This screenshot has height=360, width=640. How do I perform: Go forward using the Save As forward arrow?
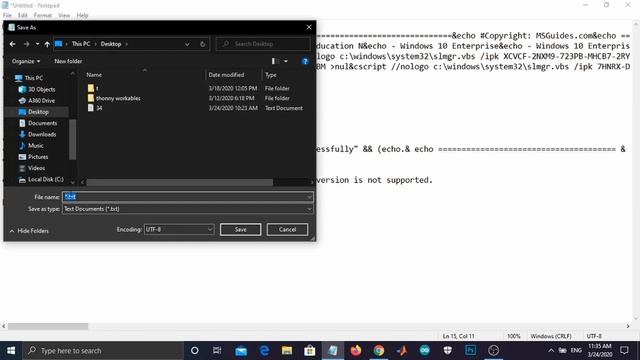coord(27,44)
